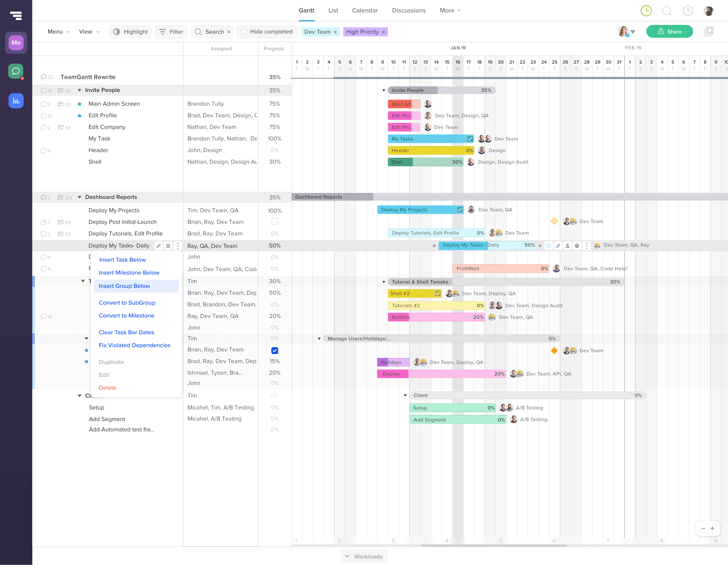Click pencil edit icon beside Deploy My Tasks- Daily
Image resolution: width=728 pixels, height=565 pixels.
point(159,246)
